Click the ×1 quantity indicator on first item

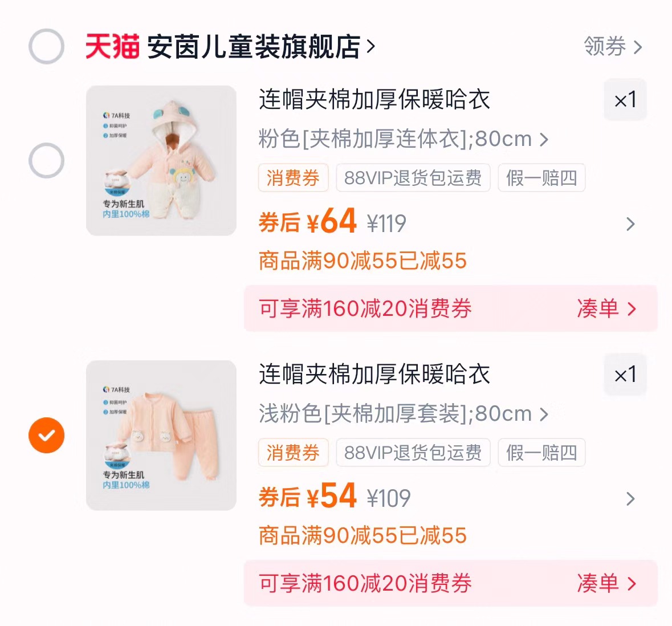(x=625, y=99)
